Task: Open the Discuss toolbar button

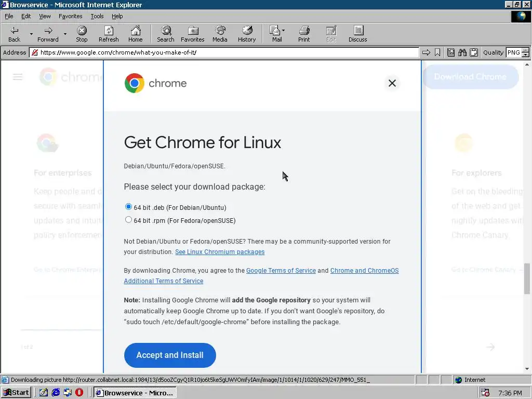Action: click(357, 34)
